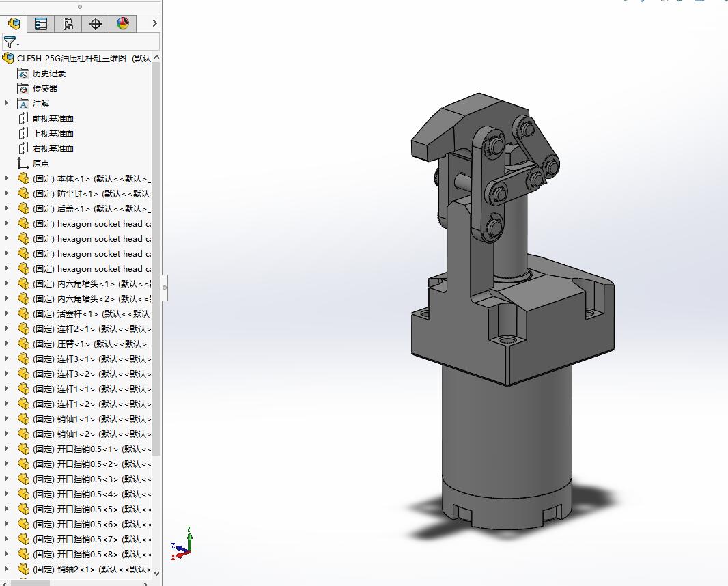The width and height of the screenshot is (728, 586).
Task: Click the 压臂<1> part icon
Action: click(x=23, y=344)
